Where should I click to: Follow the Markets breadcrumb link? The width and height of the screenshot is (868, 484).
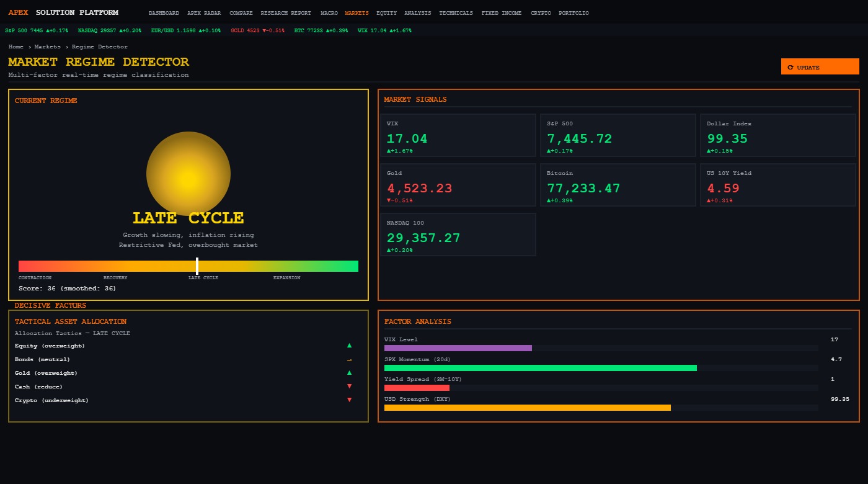click(48, 47)
